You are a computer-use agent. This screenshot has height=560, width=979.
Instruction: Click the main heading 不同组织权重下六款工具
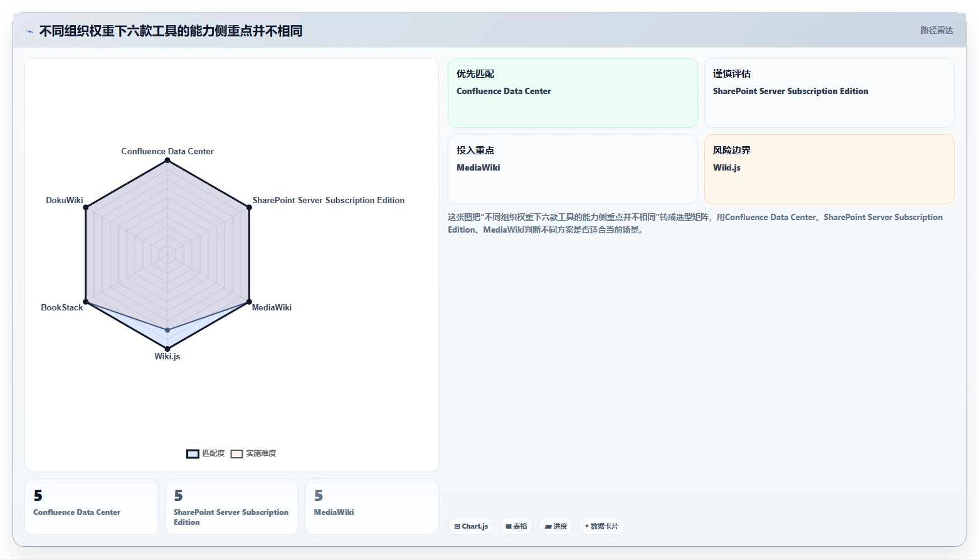pyautogui.click(x=171, y=31)
